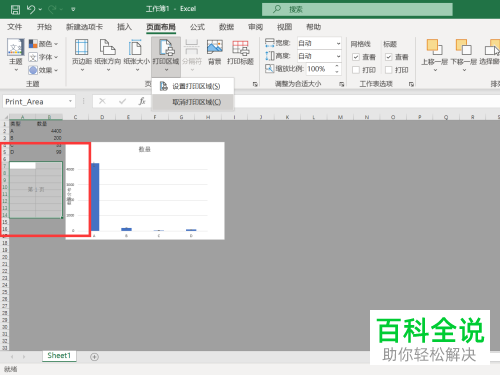Click the new sheet plus button
Screen dimensions: 500x375
[94, 357]
